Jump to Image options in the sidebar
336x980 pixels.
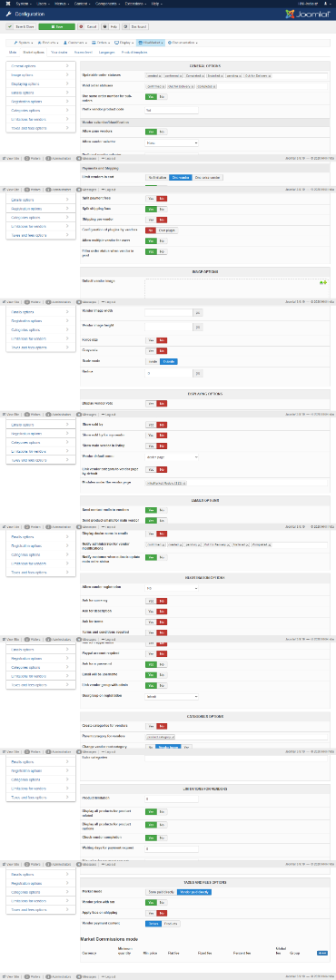pyautogui.click(x=40, y=74)
